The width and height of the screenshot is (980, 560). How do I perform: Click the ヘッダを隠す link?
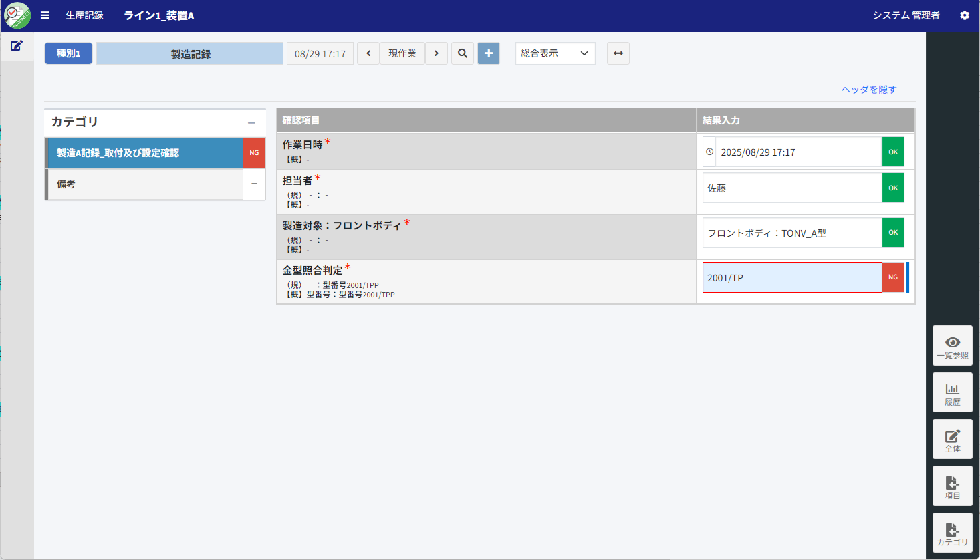pos(868,90)
